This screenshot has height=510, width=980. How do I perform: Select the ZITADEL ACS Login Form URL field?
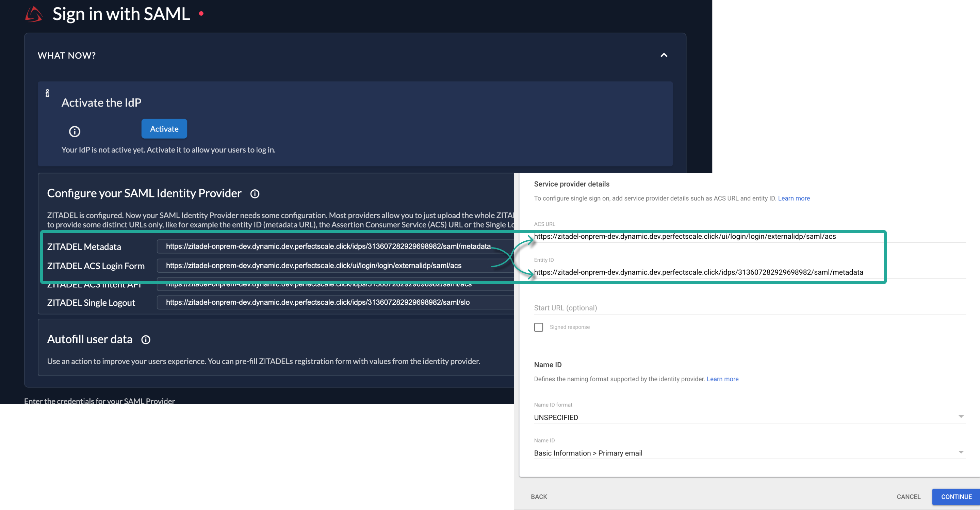(335, 265)
